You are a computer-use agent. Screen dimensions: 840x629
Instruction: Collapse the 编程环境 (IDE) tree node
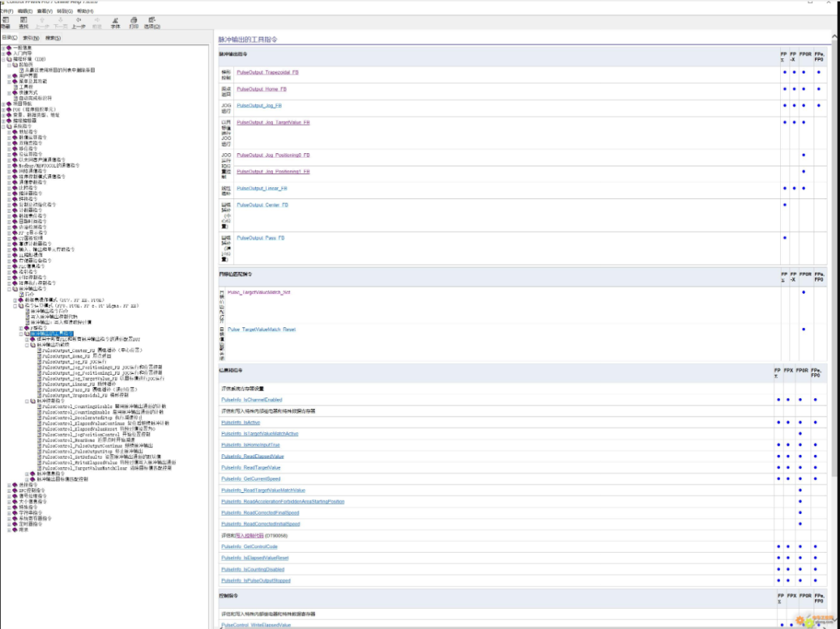[x=4, y=59]
